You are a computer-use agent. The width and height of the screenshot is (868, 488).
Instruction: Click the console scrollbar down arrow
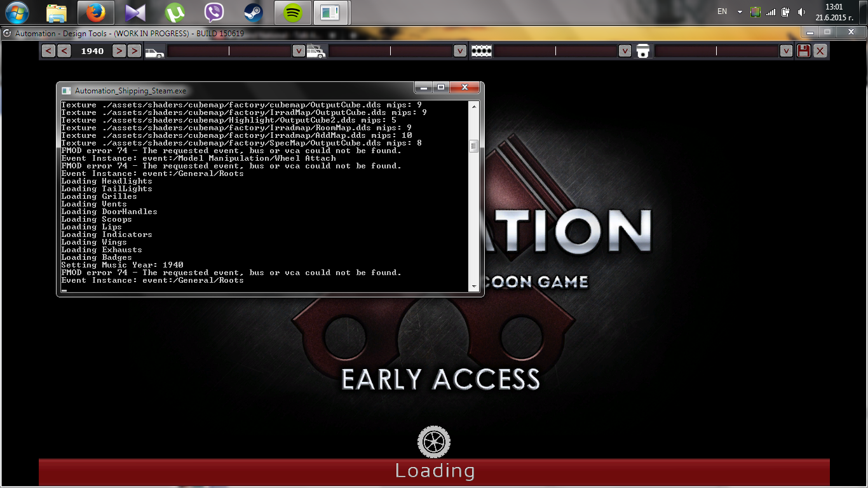(x=473, y=287)
